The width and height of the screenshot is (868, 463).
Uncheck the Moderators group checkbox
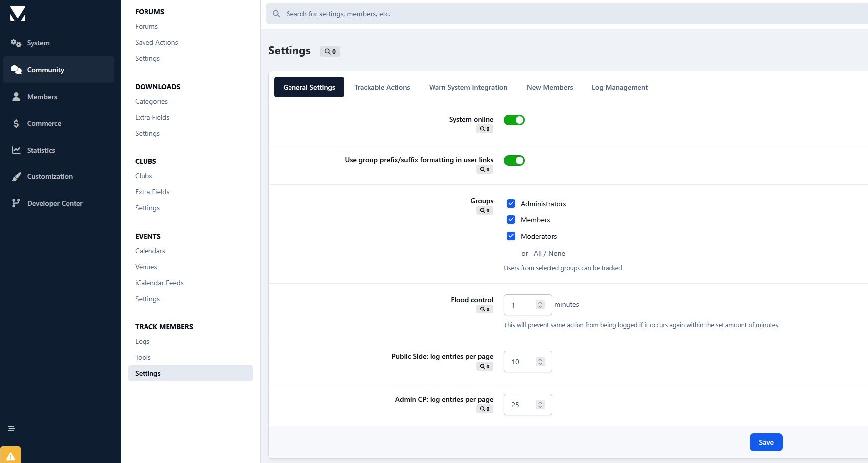click(511, 236)
